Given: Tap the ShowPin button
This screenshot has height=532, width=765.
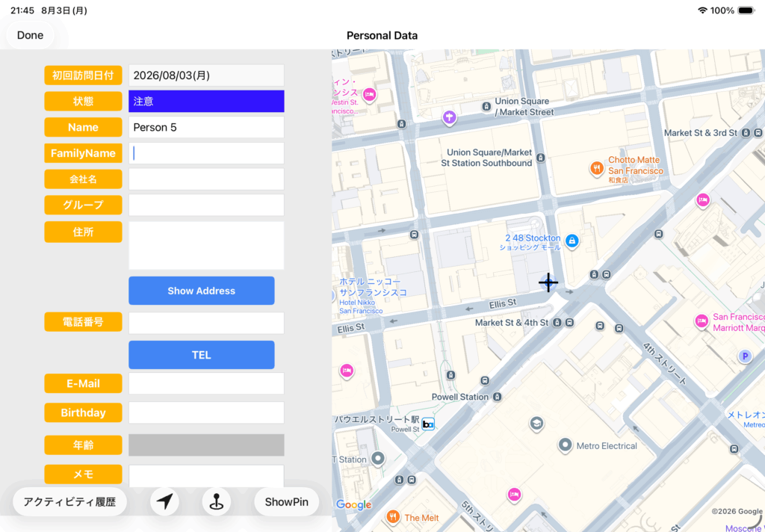Looking at the screenshot, I should 286,502.
